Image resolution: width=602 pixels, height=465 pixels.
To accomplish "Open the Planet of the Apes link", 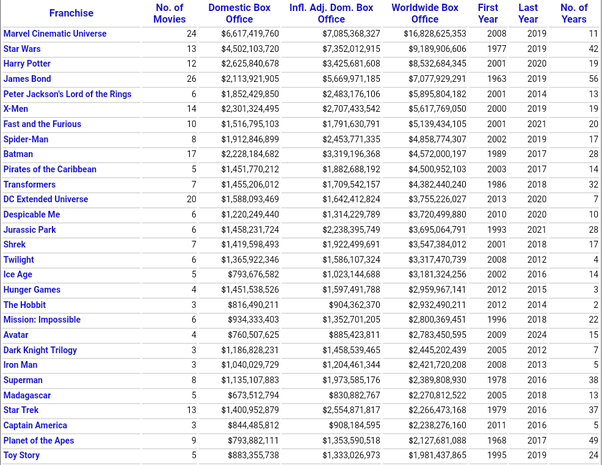I will [x=39, y=441].
